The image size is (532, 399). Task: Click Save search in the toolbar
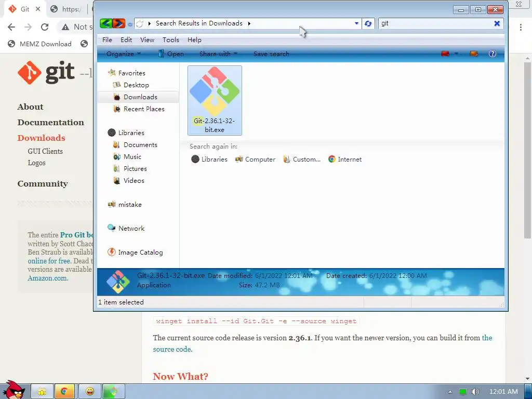coord(271,54)
